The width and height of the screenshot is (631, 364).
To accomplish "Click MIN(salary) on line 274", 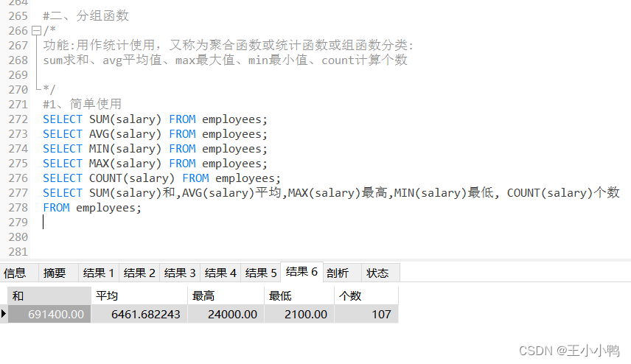I will click(125, 149).
